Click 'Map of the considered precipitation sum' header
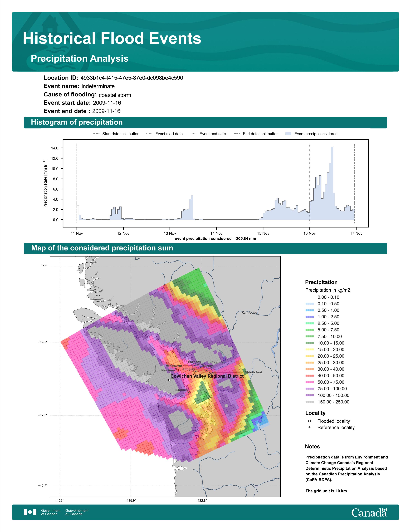The height and width of the screenshot is (532, 411). pos(102,248)
